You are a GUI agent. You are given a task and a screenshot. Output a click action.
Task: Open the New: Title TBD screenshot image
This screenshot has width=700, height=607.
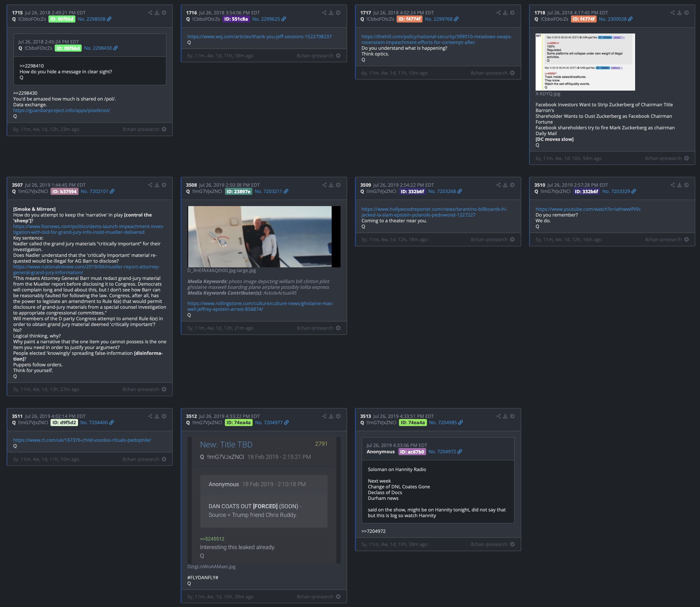(x=264, y=500)
